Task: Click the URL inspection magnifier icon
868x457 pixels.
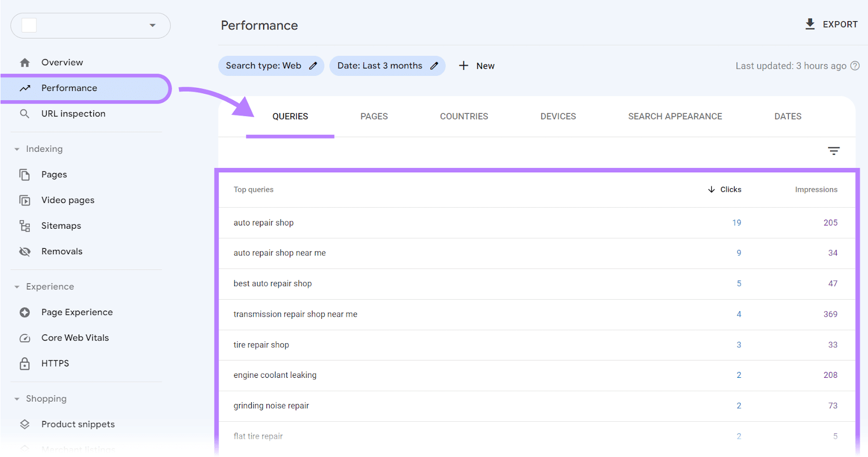Action: pyautogui.click(x=25, y=114)
